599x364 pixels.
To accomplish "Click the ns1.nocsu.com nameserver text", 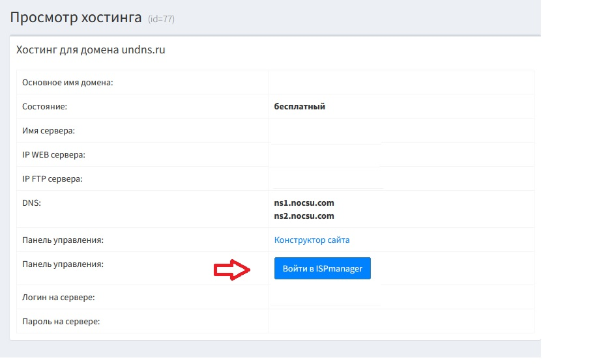I will pyautogui.click(x=304, y=203).
